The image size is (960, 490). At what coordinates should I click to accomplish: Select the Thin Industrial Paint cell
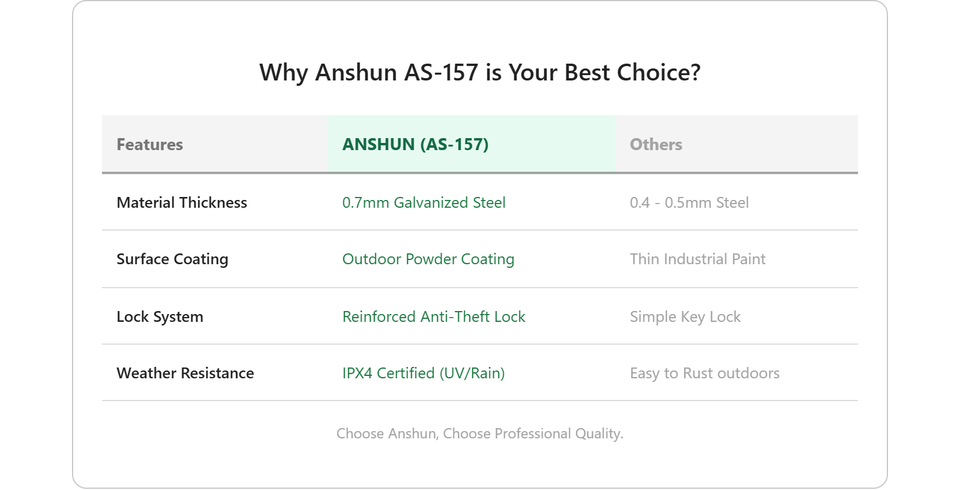(x=697, y=259)
